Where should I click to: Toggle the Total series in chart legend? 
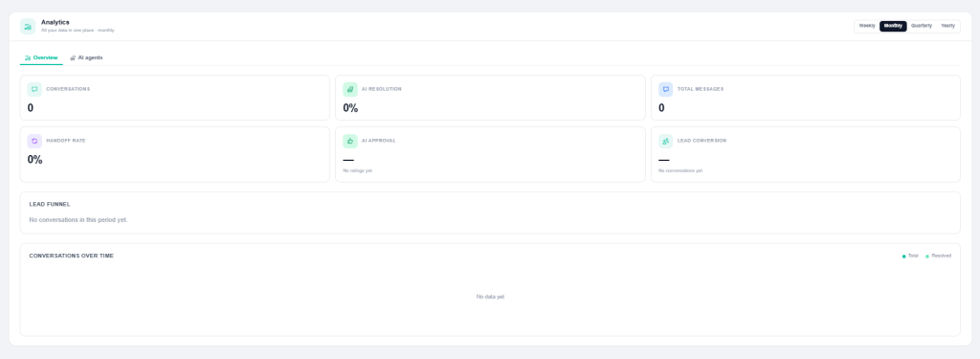[x=910, y=256]
